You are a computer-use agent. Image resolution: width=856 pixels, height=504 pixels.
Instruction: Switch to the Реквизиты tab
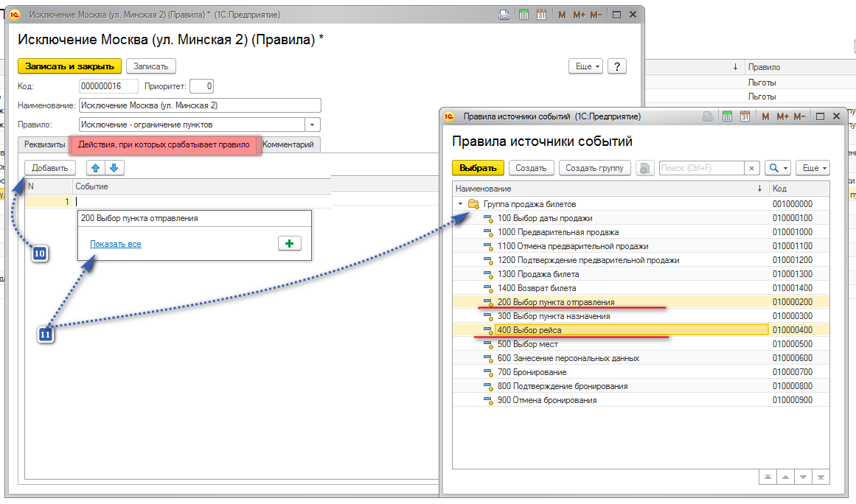click(x=44, y=144)
